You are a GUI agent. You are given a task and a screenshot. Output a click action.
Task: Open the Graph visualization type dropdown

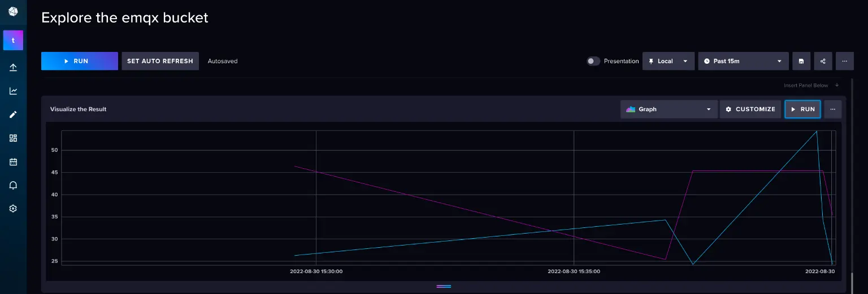669,109
